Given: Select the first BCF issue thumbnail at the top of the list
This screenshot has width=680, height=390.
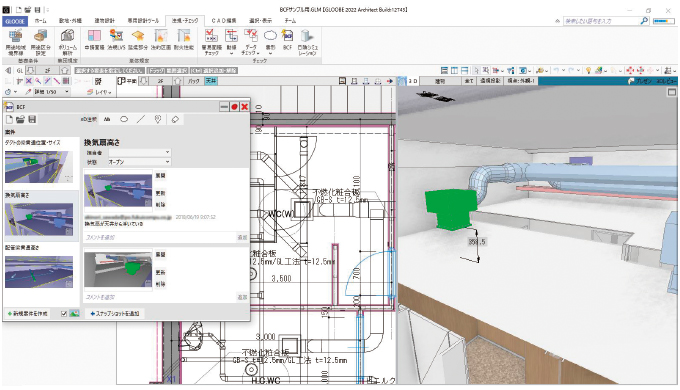Looking at the screenshot, I should point(39,167).
